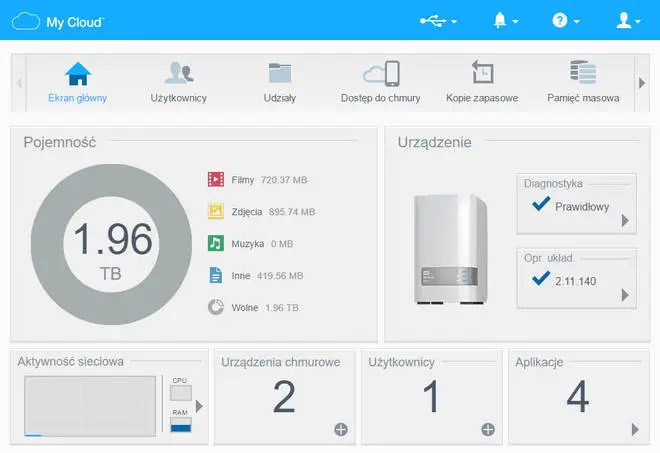Select the Dostęp do chmury tab label
The image size is (660, 453).
click(381, 98)
